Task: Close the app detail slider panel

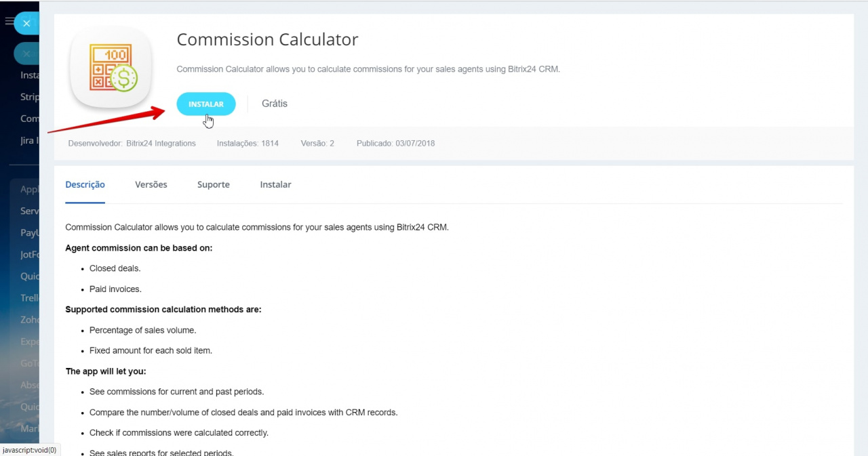Action: click(x=26, y=23)
